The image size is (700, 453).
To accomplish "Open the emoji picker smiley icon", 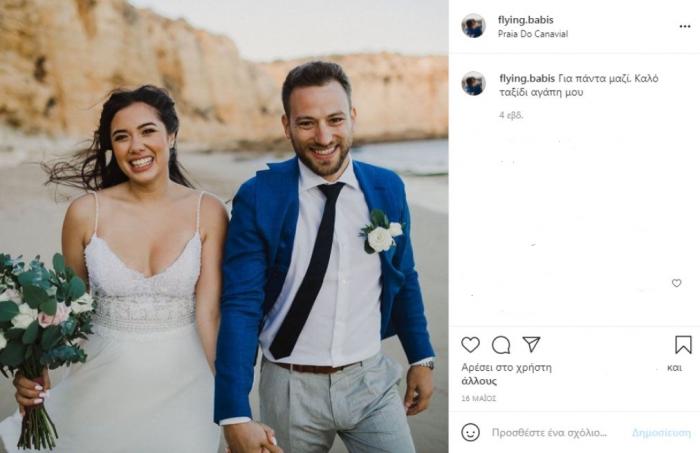I will pyautogui.click(x=471, y=432).
